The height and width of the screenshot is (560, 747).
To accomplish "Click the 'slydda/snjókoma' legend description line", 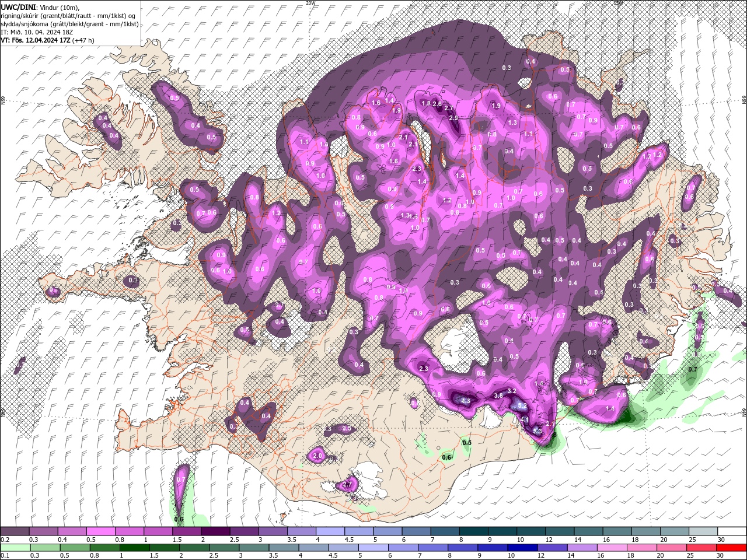I will point(69,24).
